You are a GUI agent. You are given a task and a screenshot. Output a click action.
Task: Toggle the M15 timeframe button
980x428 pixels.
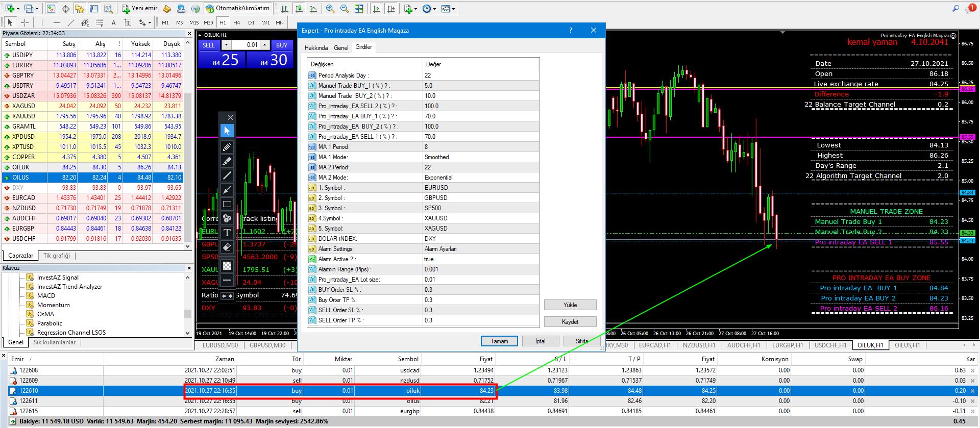[194, 22]
